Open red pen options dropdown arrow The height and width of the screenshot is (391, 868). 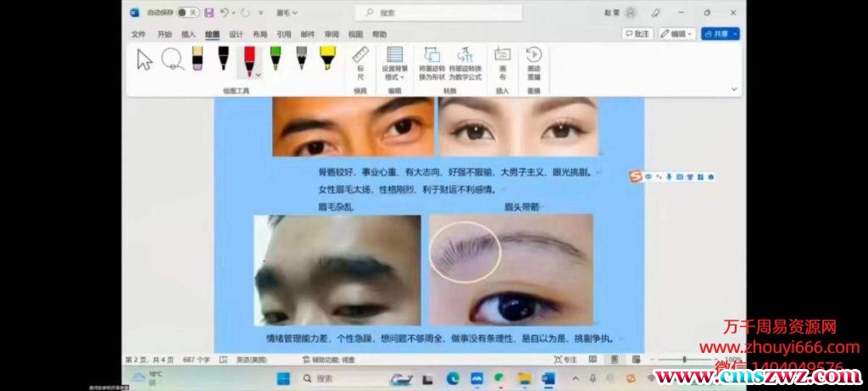point(258,75)
